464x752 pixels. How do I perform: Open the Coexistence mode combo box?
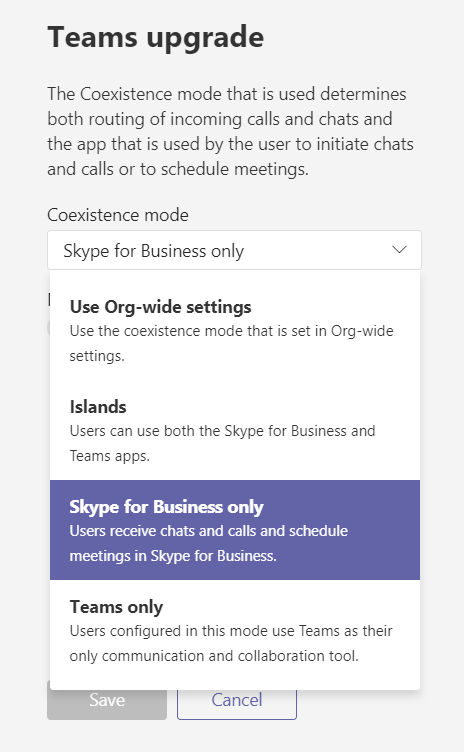(234, 250)
